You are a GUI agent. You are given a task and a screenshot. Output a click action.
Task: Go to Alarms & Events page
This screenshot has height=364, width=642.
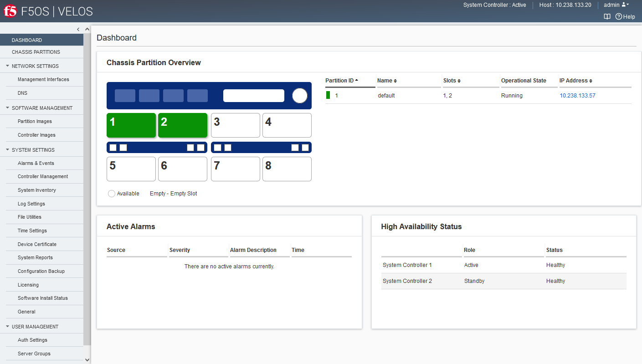pyautogui.click(x=36, y=163)
